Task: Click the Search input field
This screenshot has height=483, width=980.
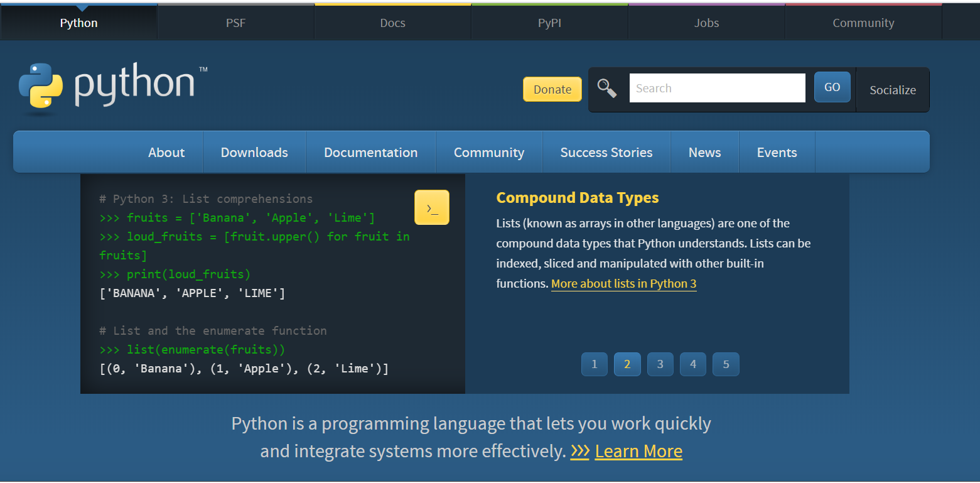Action: 717,87
